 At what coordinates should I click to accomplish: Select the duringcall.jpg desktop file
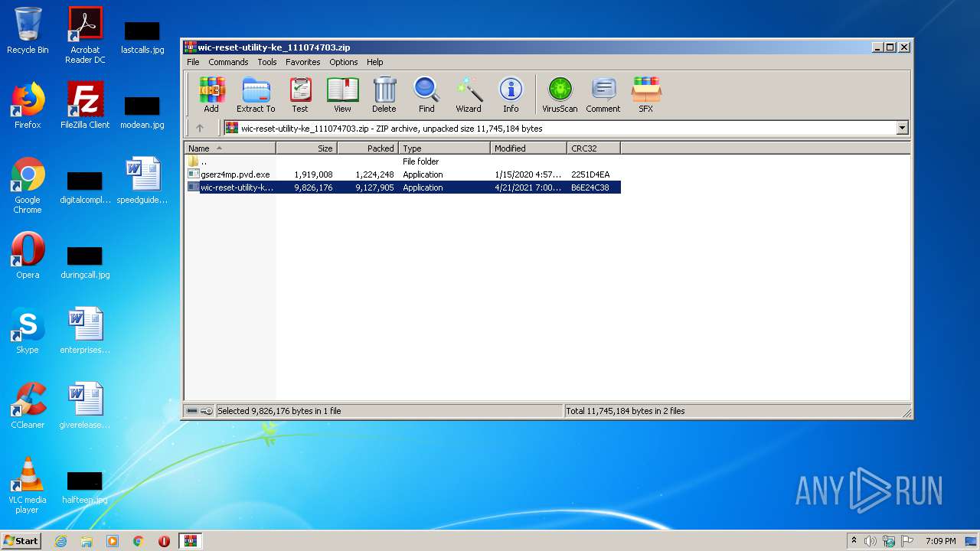click(85, 262)
